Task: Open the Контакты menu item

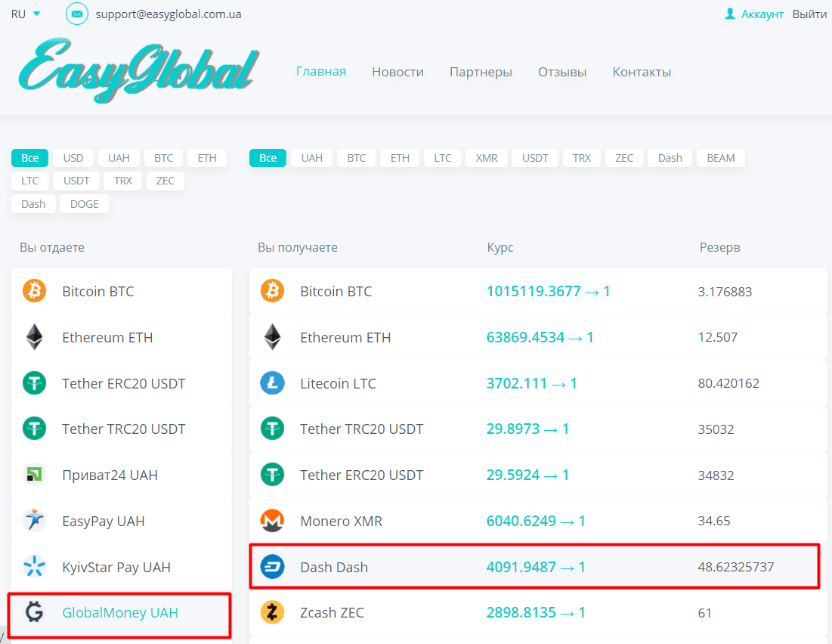Action: pyautogui.click(x=642, y=71)
